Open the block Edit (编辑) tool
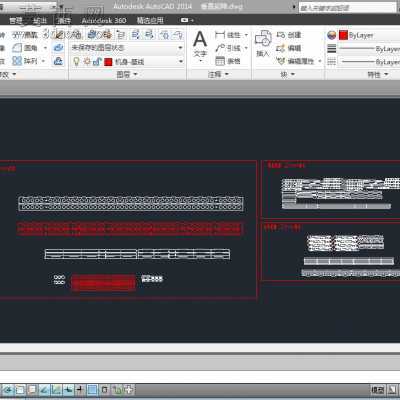The image size is (400, 400). click(289, 48)
